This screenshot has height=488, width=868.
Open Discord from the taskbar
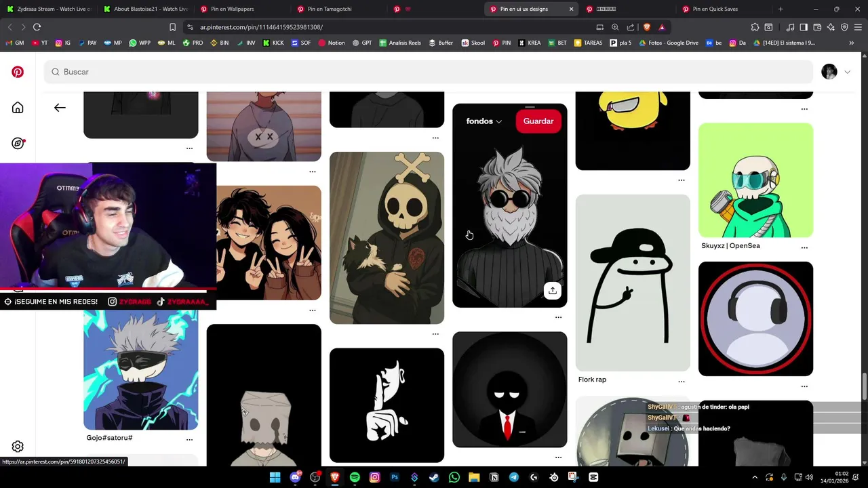295,477
